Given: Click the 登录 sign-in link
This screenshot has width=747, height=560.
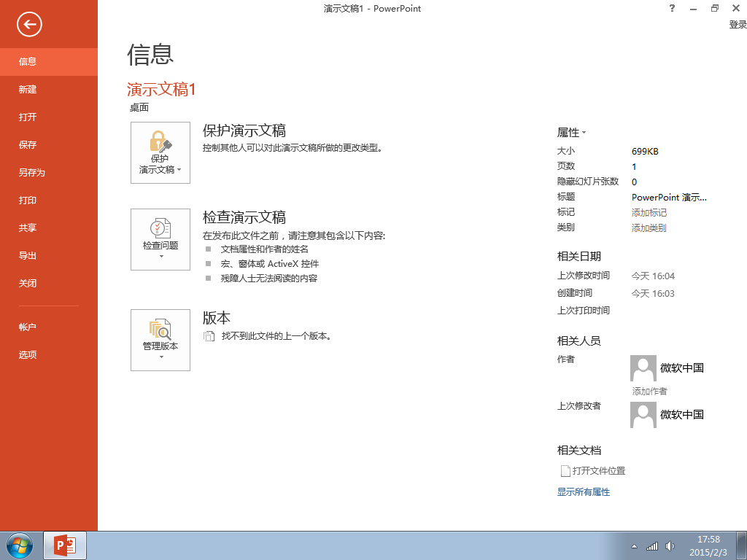Looking at the screenshot, I should pos(738,24).
